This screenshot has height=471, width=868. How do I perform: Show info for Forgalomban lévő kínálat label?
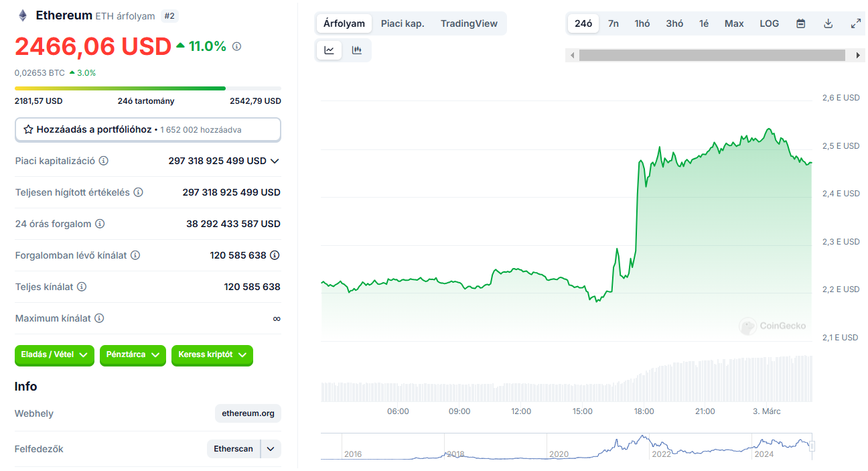pos(135,255)
